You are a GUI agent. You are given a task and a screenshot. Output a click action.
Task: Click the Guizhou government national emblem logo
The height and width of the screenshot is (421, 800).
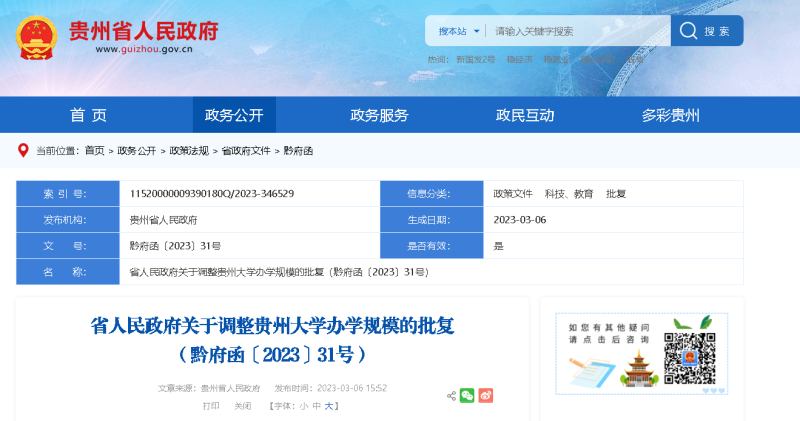pos(38,37)
